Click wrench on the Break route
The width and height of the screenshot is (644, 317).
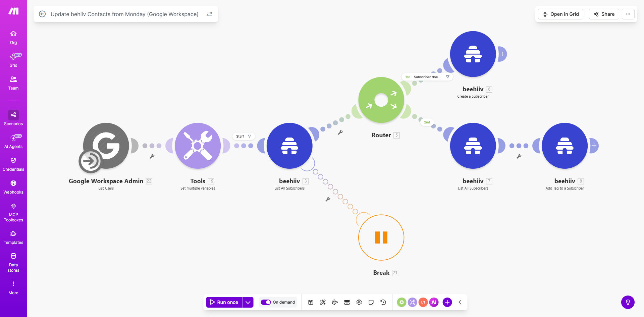328,199
